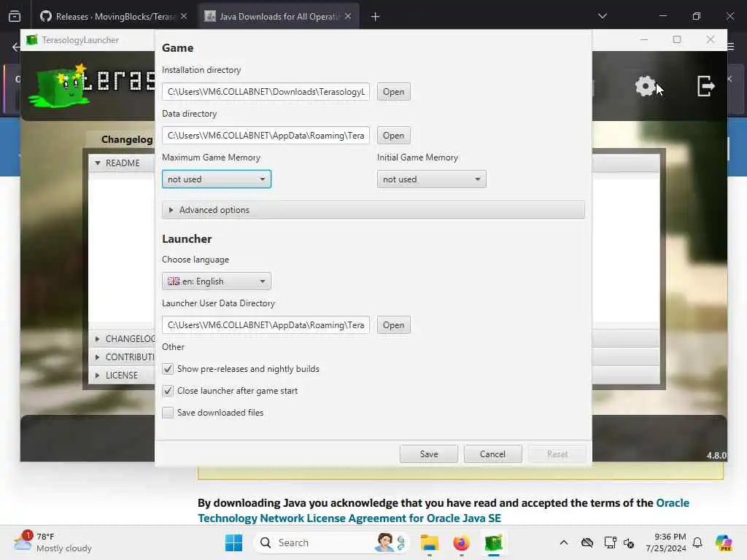747x560 pixels.
Task: Close the GitHub Releases tab
Action: (184, 17)
